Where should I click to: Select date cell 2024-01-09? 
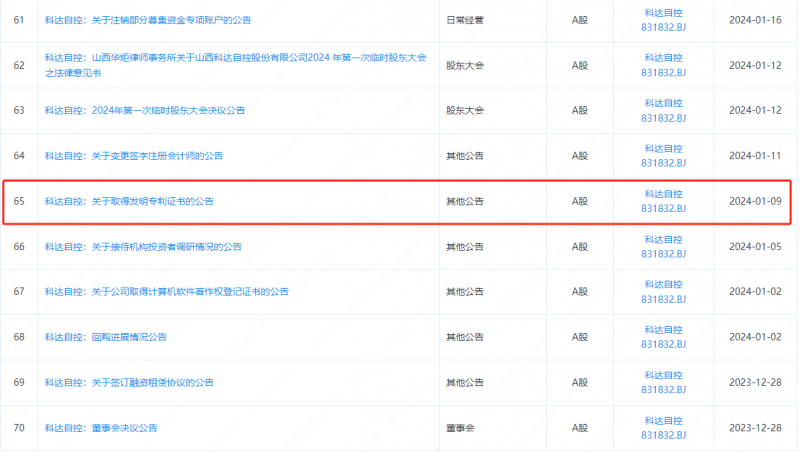click(x=755, y=201)
